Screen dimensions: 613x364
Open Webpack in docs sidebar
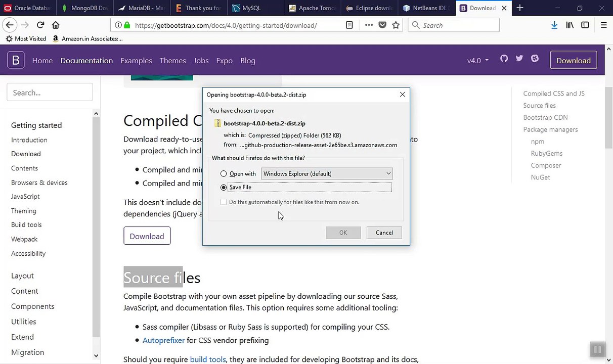pyautogui.click(x=24, y=239)
